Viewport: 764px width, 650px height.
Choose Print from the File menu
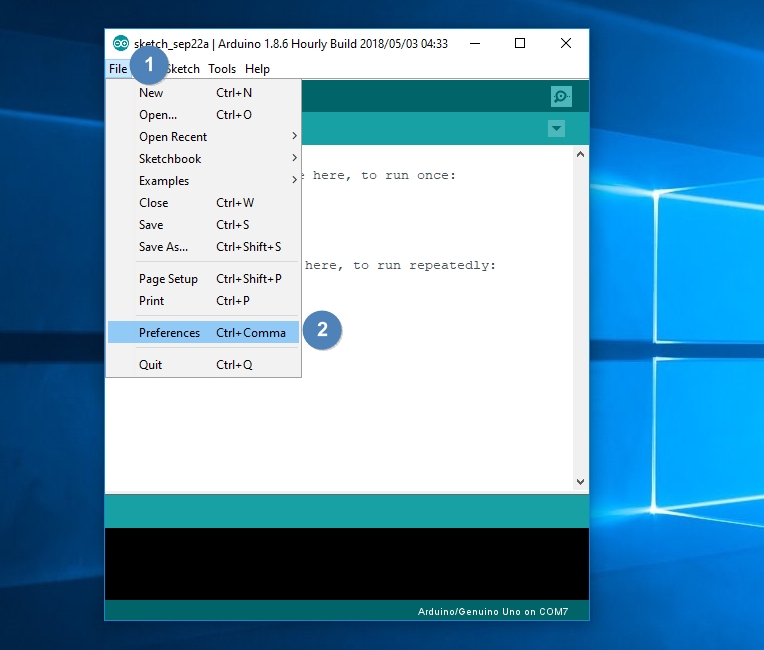[203, 301]
